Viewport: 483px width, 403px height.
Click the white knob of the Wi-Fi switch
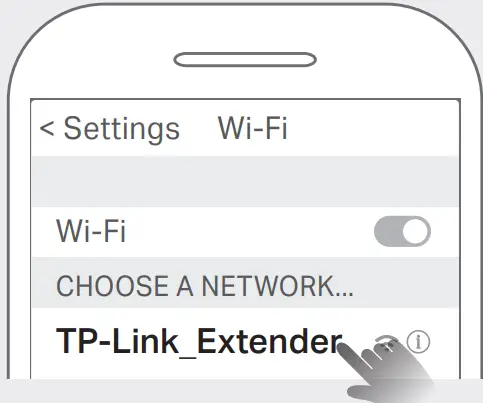(416, 231)
